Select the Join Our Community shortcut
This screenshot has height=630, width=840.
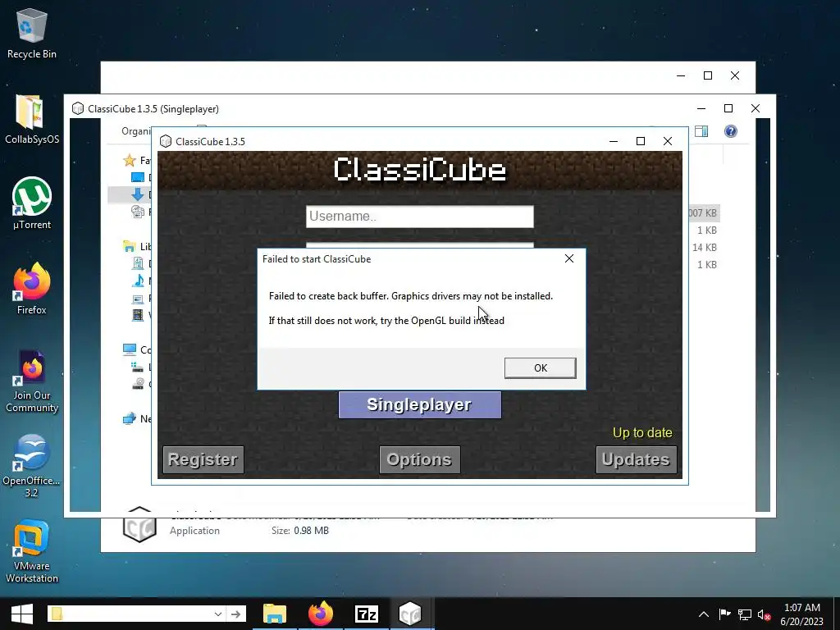point(32,381)
